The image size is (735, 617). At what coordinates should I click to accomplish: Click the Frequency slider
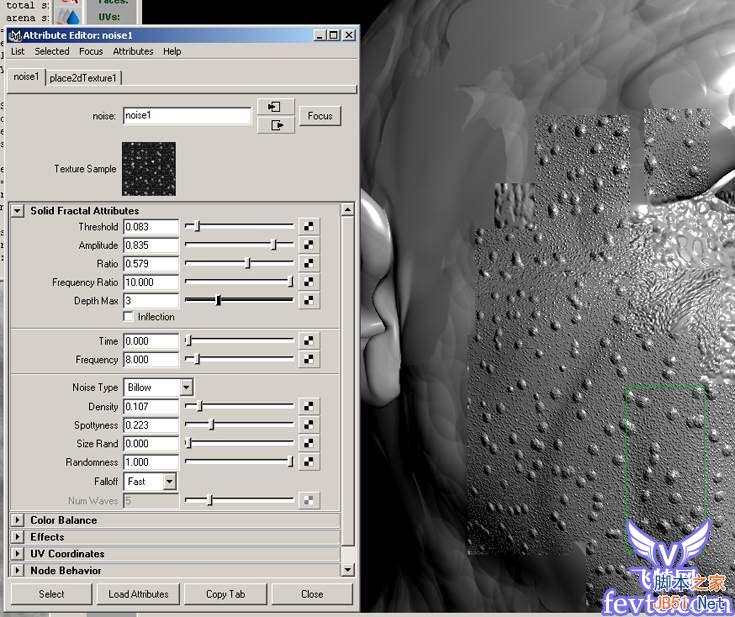pos(239,359)
